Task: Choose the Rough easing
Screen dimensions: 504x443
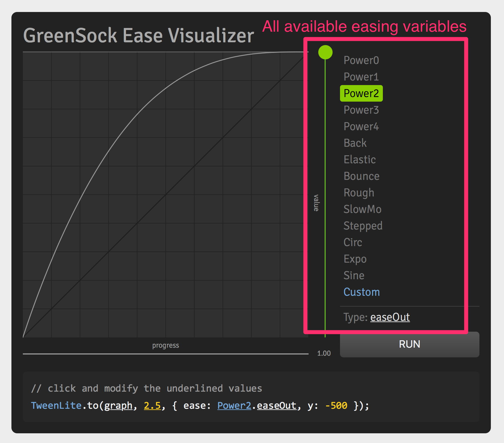Action: click(359, 193)
